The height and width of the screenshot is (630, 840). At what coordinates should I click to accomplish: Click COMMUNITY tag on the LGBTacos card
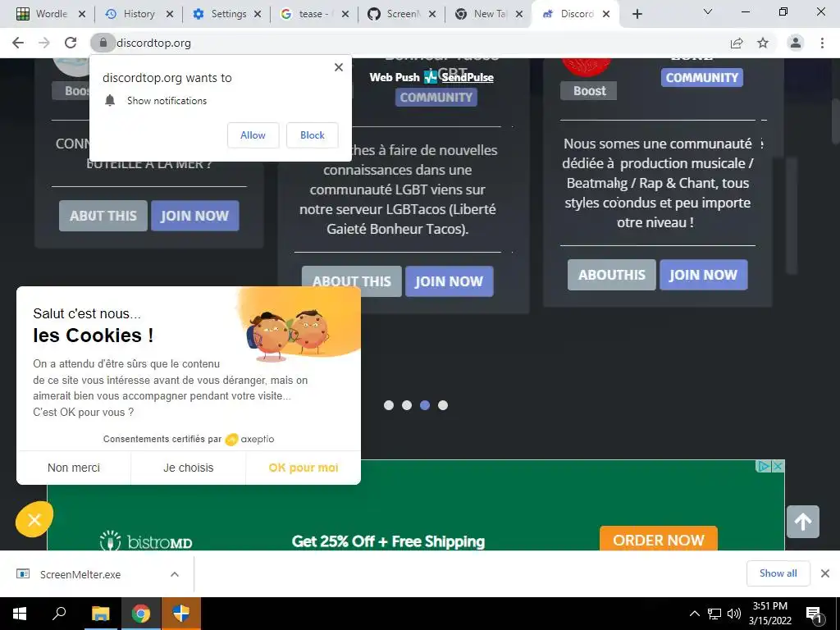click(436, 97)
